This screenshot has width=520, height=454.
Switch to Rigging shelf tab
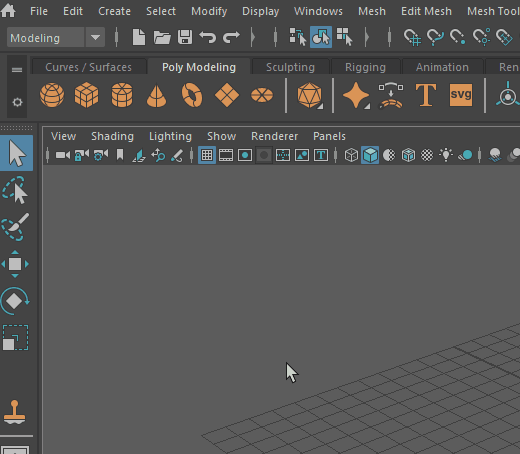(365, 67)
